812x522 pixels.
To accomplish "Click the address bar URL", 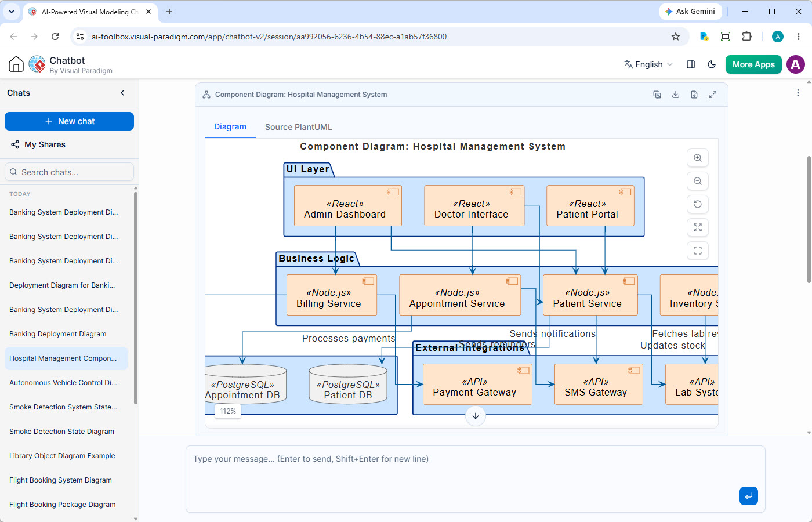I will (269, 37).
